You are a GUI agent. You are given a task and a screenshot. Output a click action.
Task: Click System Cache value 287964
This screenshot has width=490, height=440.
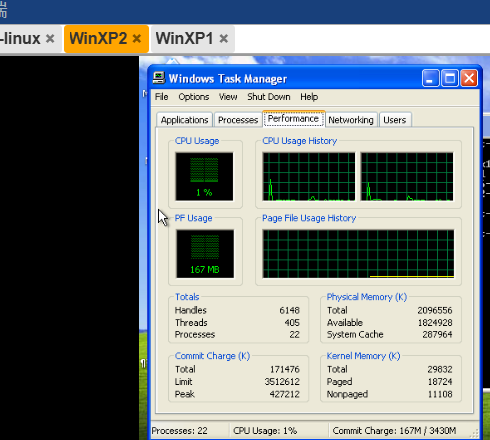tap(437, 335)
